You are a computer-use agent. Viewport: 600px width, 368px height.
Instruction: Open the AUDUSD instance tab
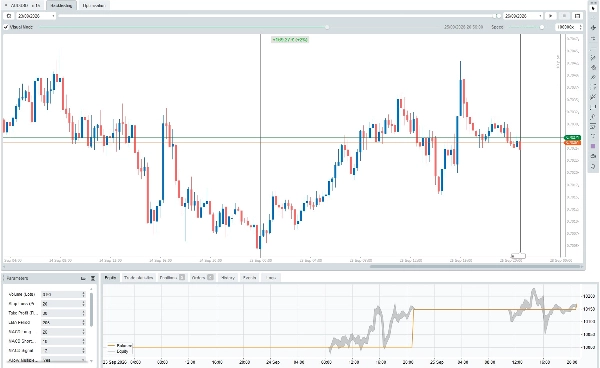(x=25, y=5)
